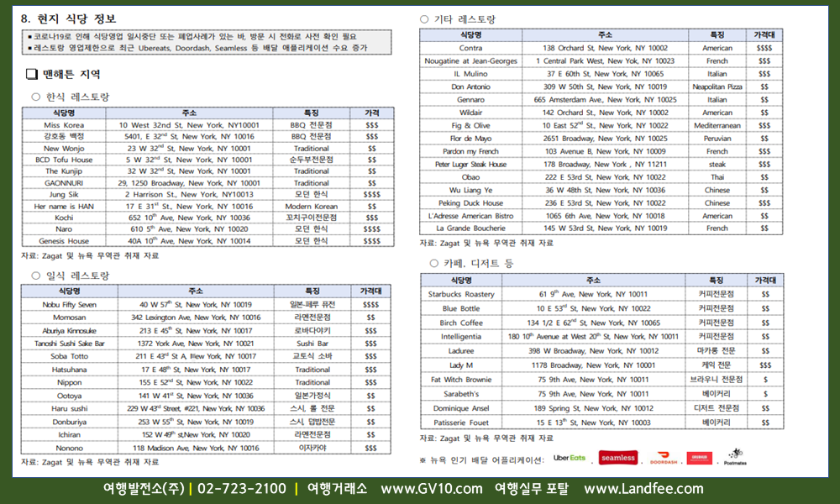Click the Uber Eats logo
The image size is (840, 504).
pos(570,458)
